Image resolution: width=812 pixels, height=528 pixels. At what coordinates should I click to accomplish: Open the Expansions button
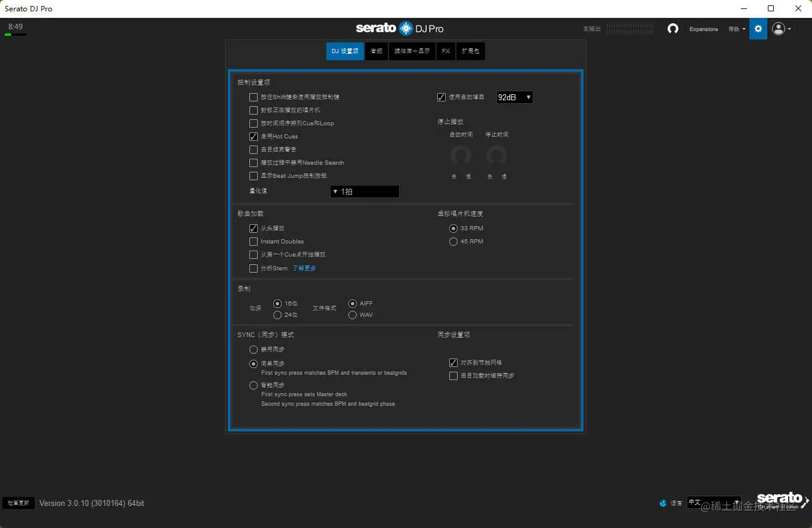[704, 29]
